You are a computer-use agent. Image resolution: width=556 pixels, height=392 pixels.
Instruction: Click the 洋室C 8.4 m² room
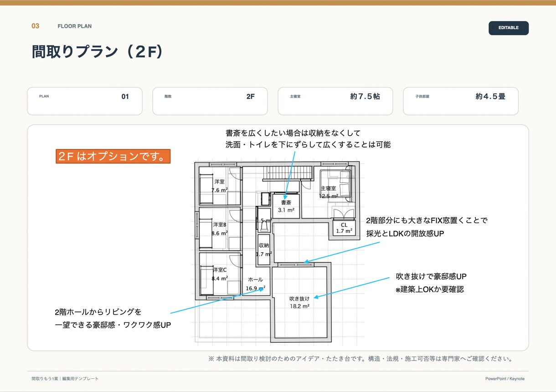coord(220,274)
